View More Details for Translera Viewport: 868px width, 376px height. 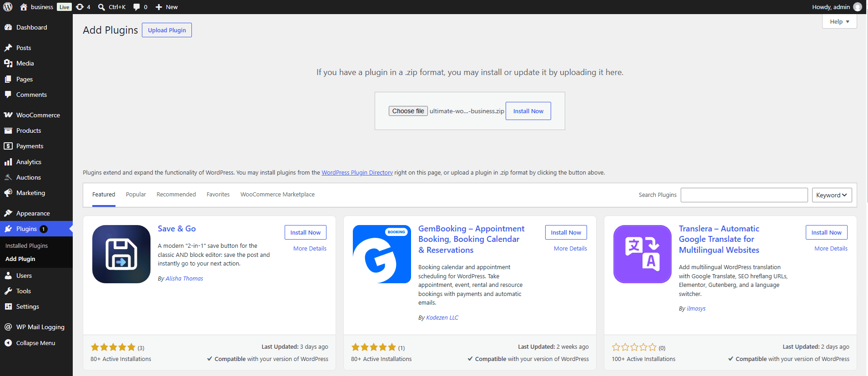point(831,249)
